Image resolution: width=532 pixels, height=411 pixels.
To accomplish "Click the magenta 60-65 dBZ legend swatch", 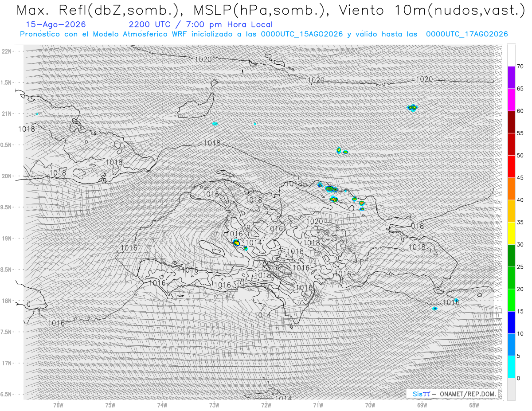I will (511, 100).
